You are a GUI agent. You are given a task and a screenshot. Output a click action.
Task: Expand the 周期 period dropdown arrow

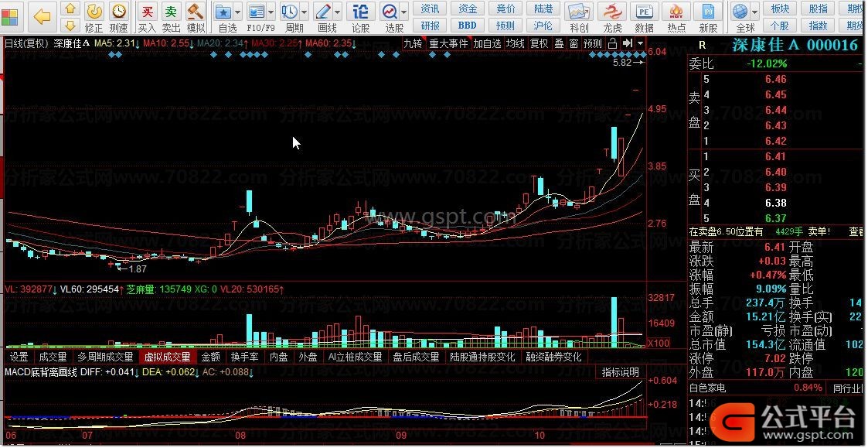click(x=304, y=12)
